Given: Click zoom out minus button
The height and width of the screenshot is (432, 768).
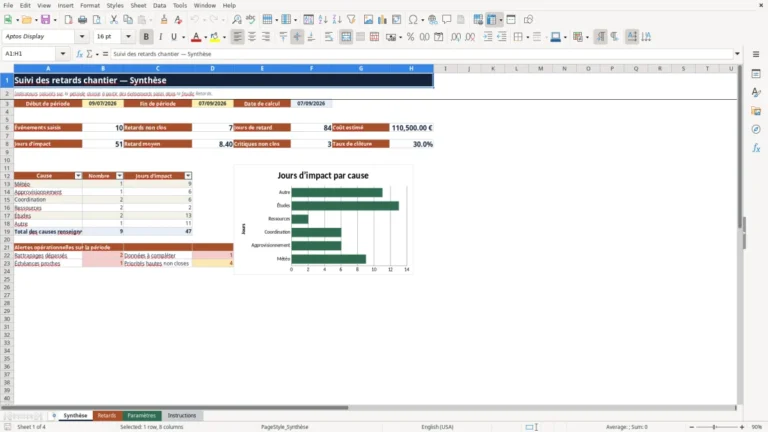Looking at the screenshot, I should click(x=692, y=427).
